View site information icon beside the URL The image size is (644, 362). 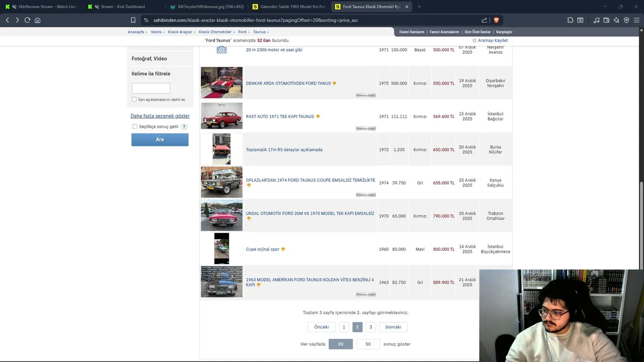(146, 20)
